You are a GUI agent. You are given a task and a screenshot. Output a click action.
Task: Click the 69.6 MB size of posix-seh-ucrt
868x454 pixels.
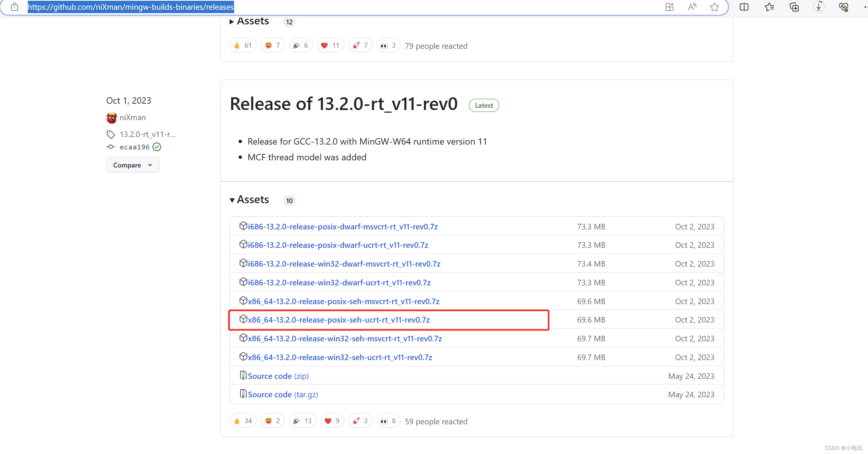click(591, 320)
